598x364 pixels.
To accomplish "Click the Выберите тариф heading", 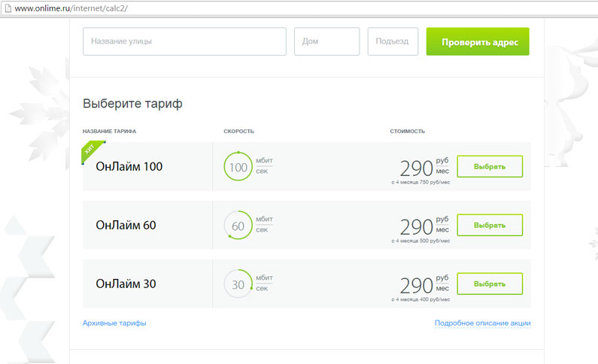I will tap(132, 104).
